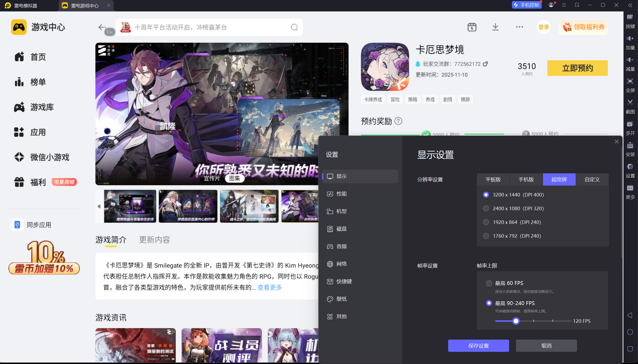
Task: Switch to the 手机版 resolution tab
Action: click(526, 179)
